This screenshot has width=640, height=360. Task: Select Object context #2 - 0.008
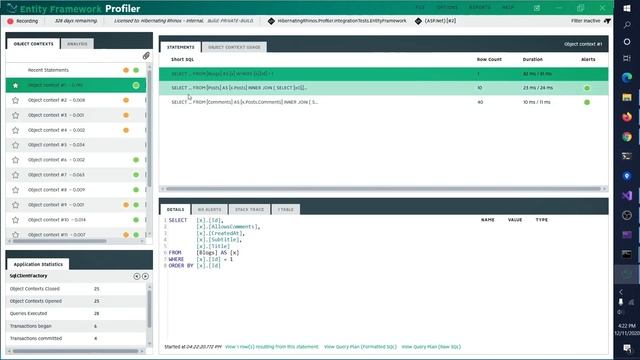pyautogui.click(x=76, y=100)
